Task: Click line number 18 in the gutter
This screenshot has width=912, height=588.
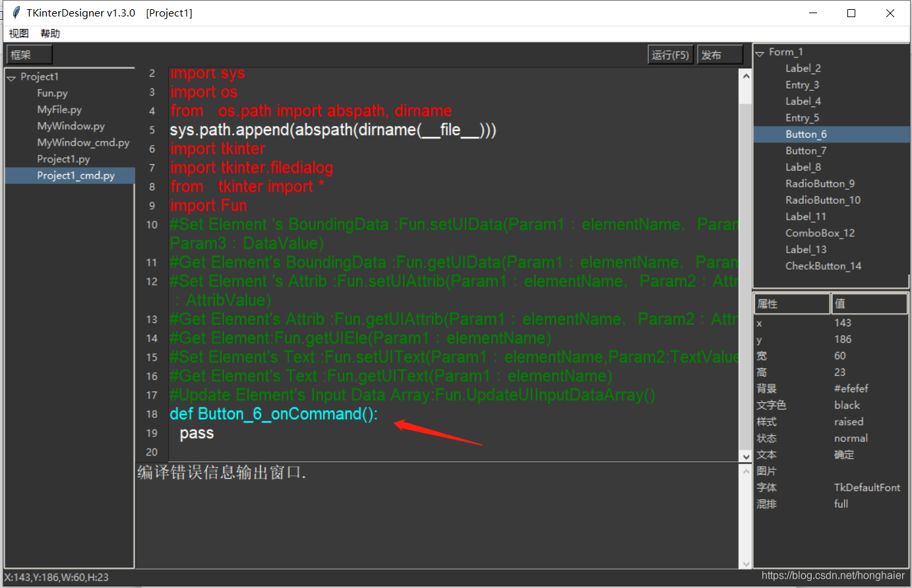Action: pyautogui.click(x=152, y=414)
